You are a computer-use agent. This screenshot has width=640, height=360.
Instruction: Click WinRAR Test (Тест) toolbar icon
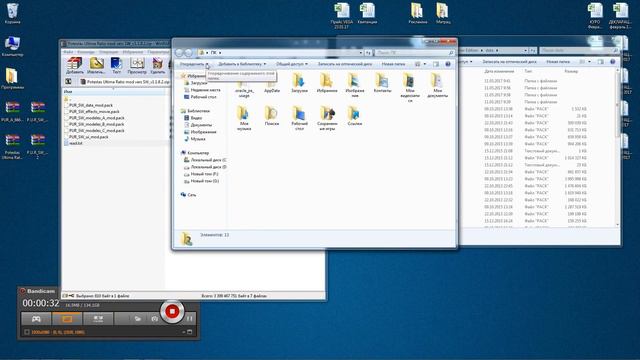(x=117, y=65)
